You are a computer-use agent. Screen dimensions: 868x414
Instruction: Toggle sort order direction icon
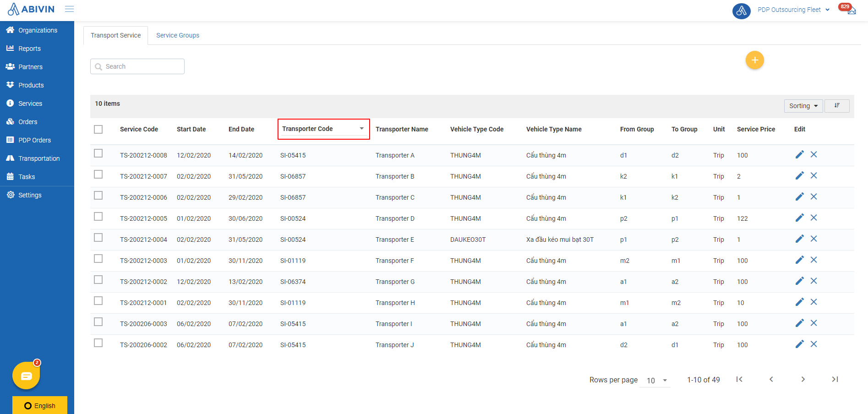[837, 106]
